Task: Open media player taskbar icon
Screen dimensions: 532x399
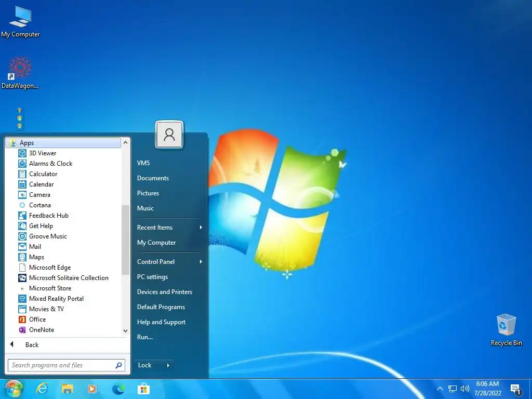Action: click(x=92, y=389)
